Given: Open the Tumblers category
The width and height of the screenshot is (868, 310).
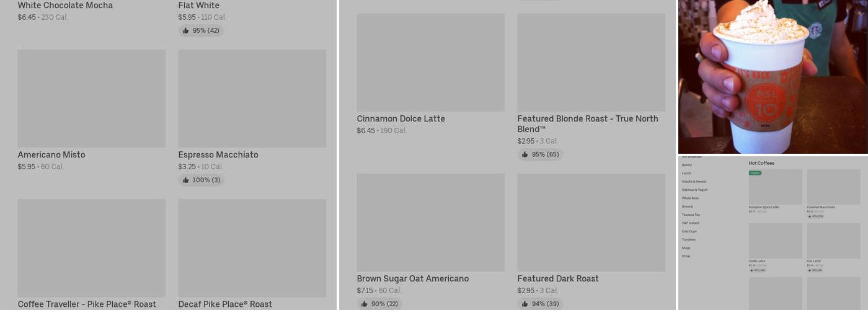Looking at the screenshot, I should [689, 239].
